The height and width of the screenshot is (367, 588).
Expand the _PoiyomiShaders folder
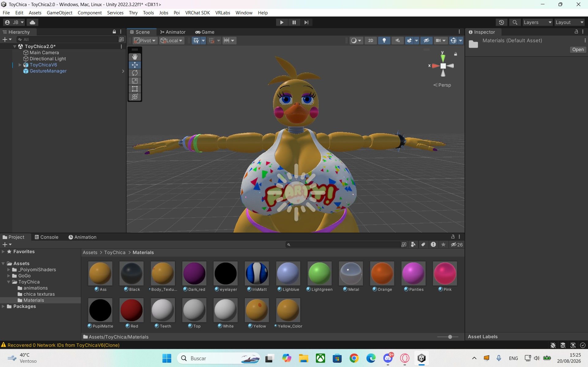[x=9, y=270]
